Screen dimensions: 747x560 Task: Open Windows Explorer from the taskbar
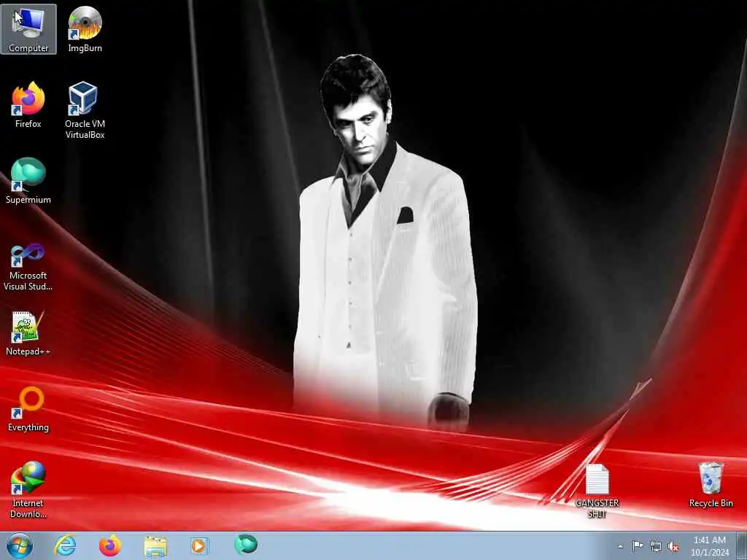pyautogui.click(x=155, y=545)
